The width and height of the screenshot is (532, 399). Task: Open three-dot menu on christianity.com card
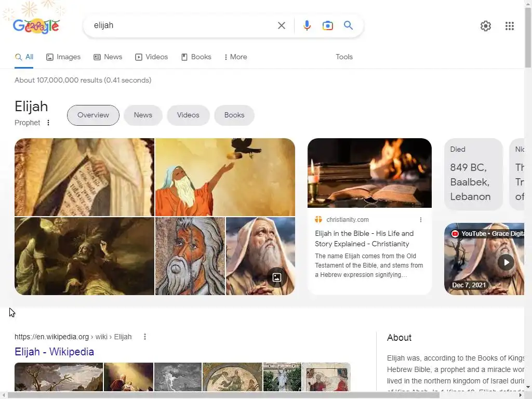point(421,220)
